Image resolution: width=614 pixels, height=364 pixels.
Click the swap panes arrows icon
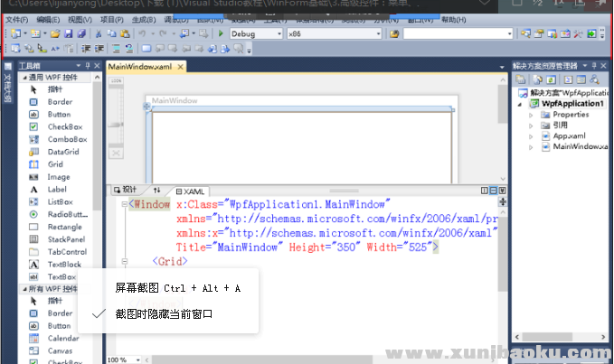click(156, 191)
